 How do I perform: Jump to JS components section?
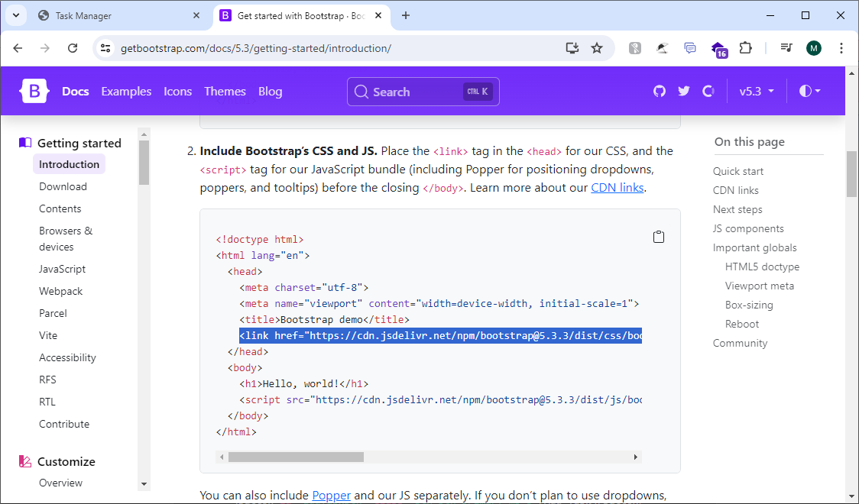click(x=748, y=229)
